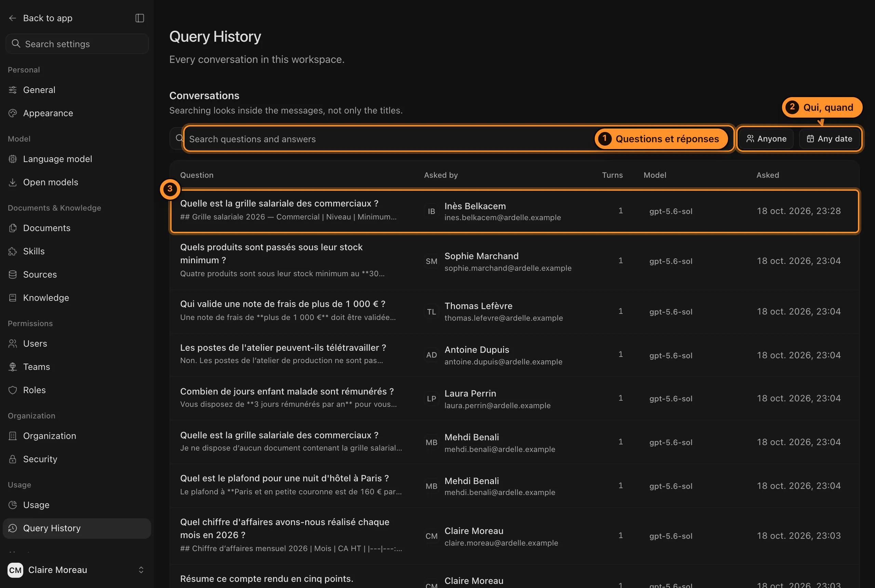Click the Organization building icon
Image resolution: width=875 pixels, height=588 pixels.
[x=13, y=436]
